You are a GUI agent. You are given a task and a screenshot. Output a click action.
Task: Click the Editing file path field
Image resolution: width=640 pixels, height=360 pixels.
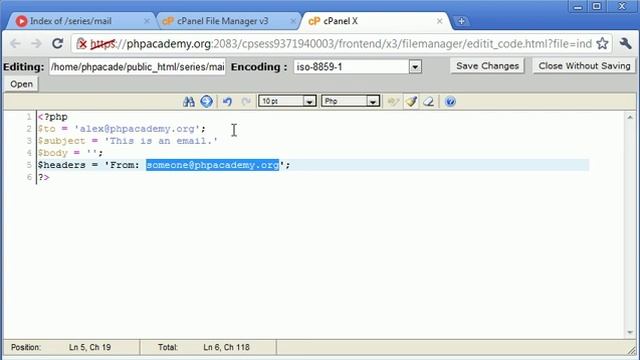[137, 67]
